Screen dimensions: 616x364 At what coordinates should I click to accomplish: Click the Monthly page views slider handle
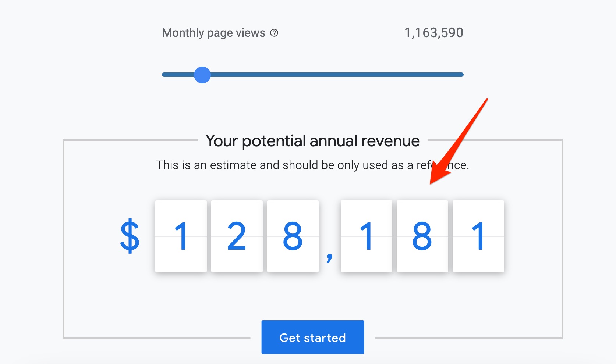202,75
